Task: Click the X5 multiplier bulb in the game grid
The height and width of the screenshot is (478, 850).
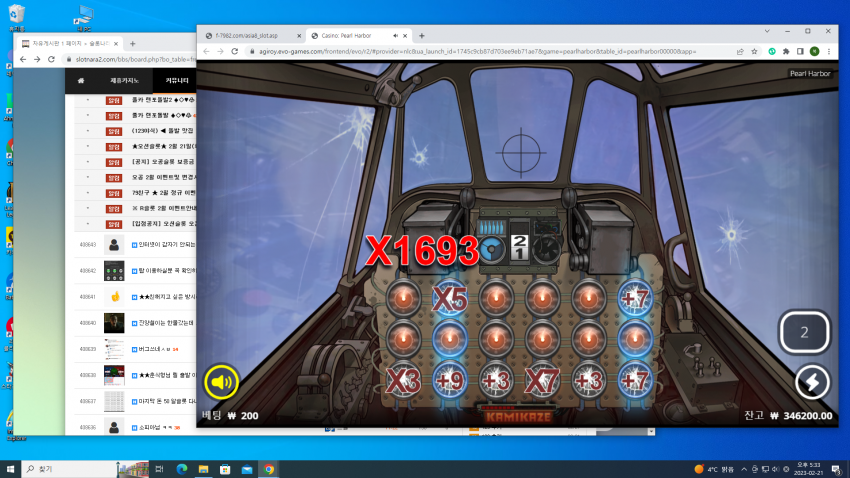Action: click(450, 299)
